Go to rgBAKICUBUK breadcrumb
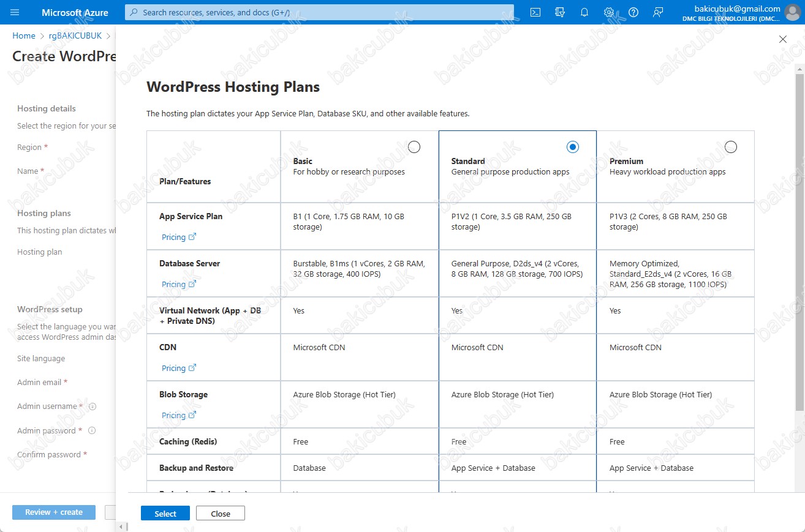Viewport: 805px width, 532px height. point(75,36)
